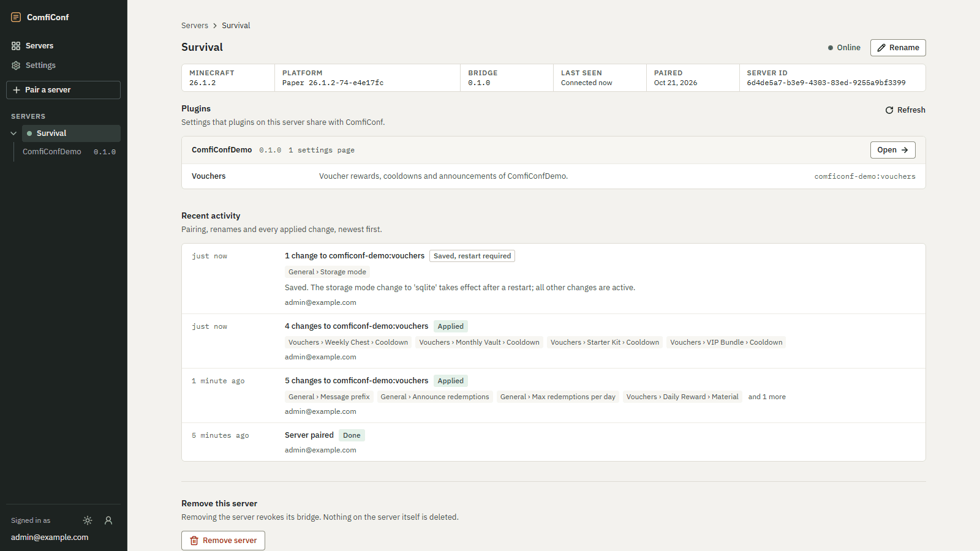
Task: Click the Remove server button
Action: coord(223,541)
